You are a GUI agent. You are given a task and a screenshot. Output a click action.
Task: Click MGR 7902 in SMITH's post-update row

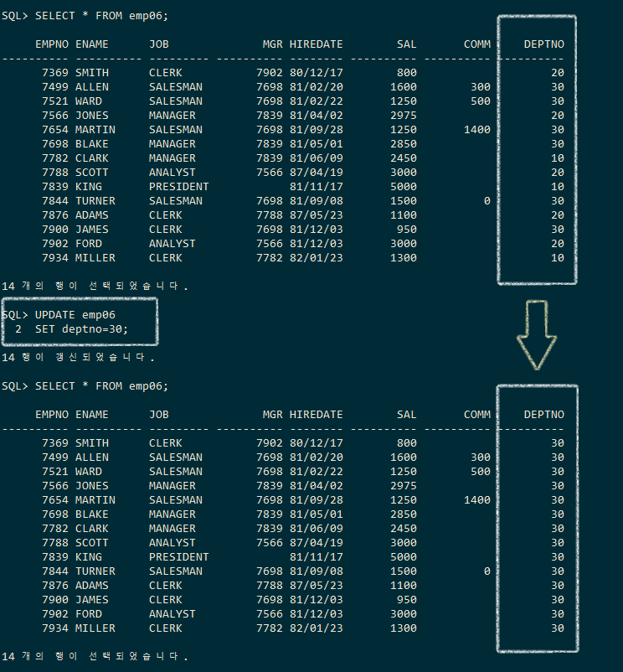[x=270, y=443]
